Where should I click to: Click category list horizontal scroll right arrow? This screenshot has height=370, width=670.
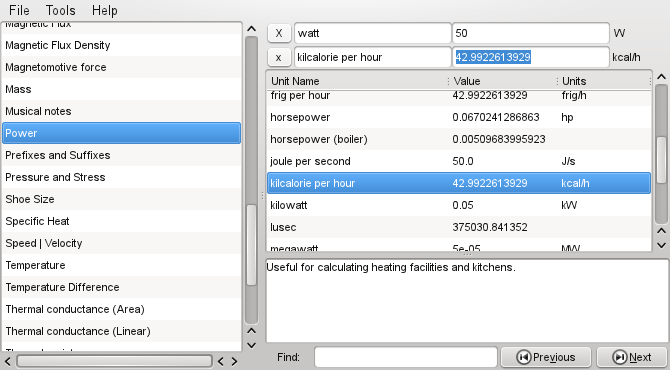(234, 361)
